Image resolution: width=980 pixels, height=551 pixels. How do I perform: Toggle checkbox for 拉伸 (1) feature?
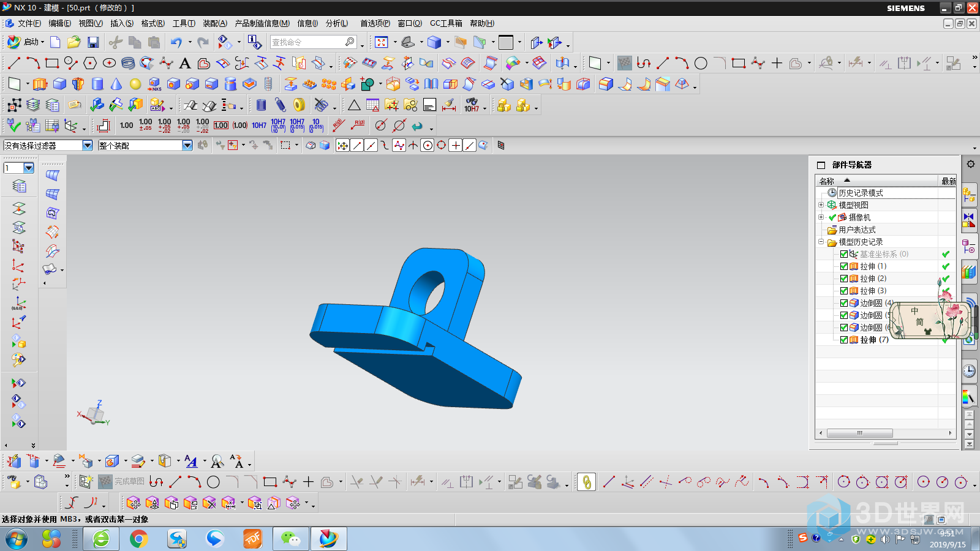pyautogui.click(x=844, y=266)
